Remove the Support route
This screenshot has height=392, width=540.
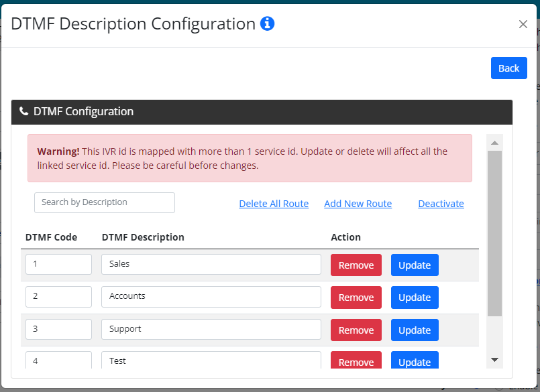356,330
